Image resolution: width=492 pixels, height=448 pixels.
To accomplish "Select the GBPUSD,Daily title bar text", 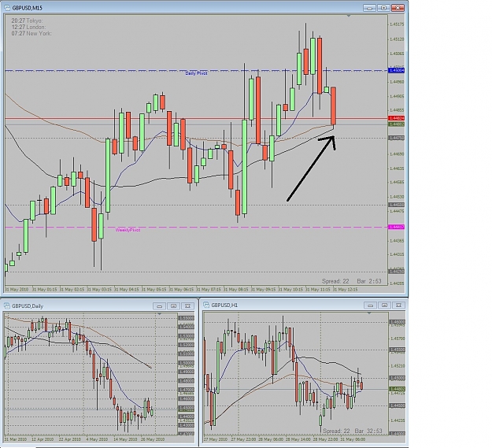I will pyautogui.click(x=28, y=306).
